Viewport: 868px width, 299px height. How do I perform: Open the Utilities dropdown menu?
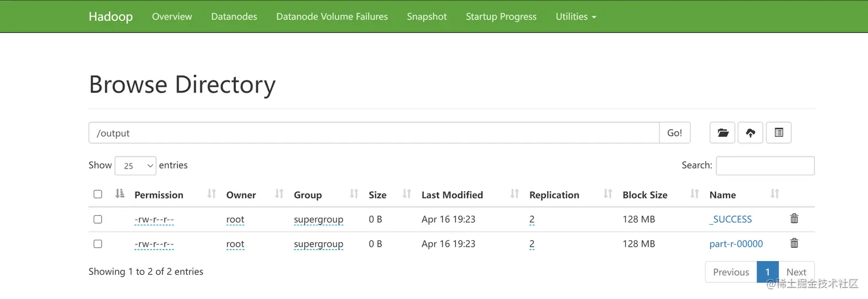(576, 17)
